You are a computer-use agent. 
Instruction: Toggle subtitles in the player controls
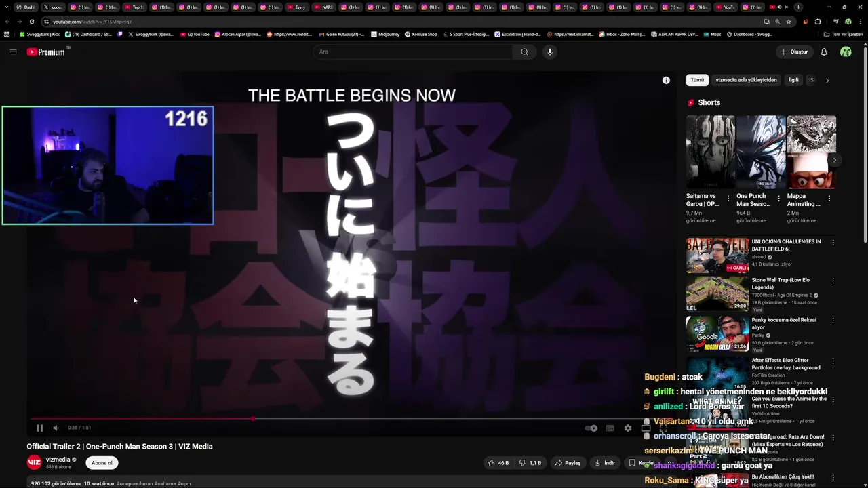point(610,428)
